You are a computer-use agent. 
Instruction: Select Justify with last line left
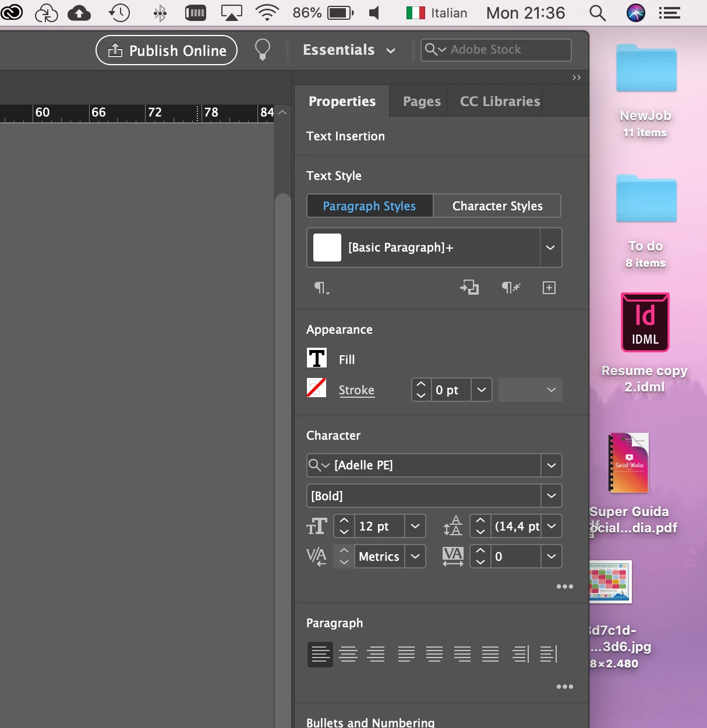(406, 655)
